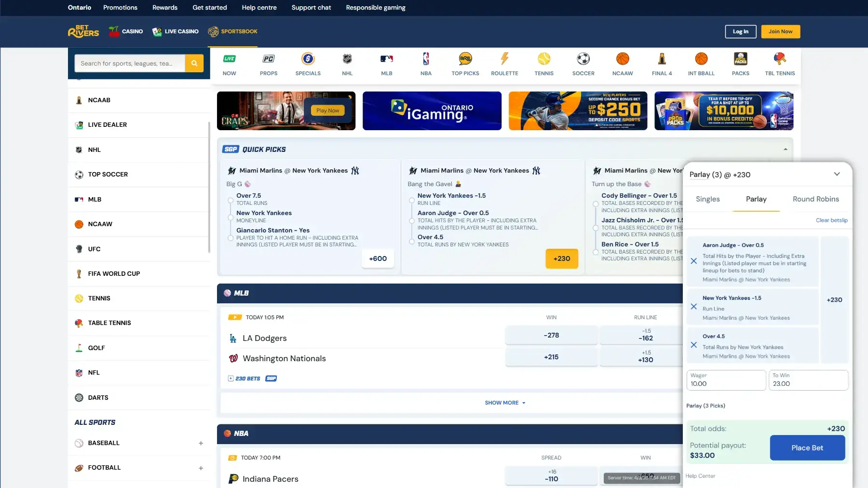The height and width of the screenshot is (488, 868).
Task: Open LIVE DEALER in the left sidebar
Action: tap(139, 125)
